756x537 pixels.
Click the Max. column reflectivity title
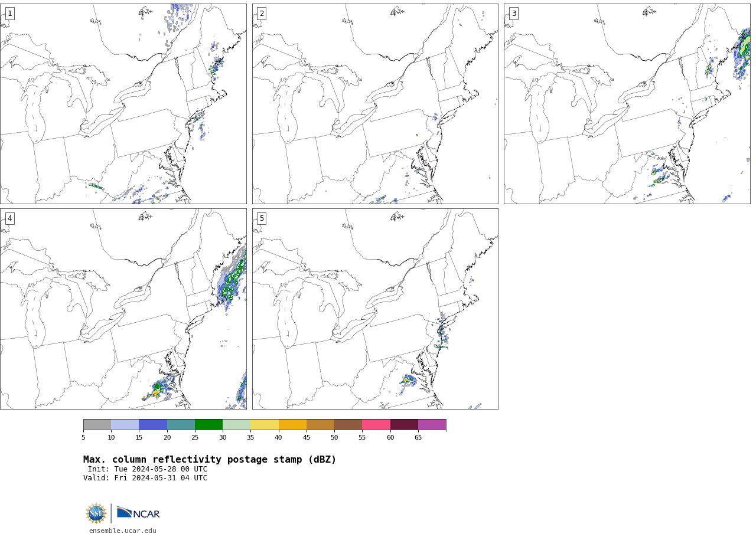pyautogui.click(x=210, y=460)
